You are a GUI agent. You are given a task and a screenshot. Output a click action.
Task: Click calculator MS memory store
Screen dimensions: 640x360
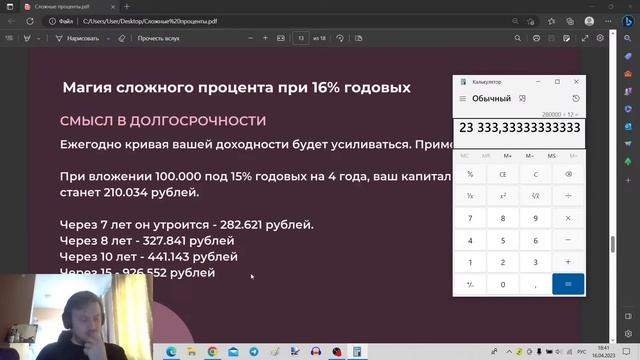point(551,156)
